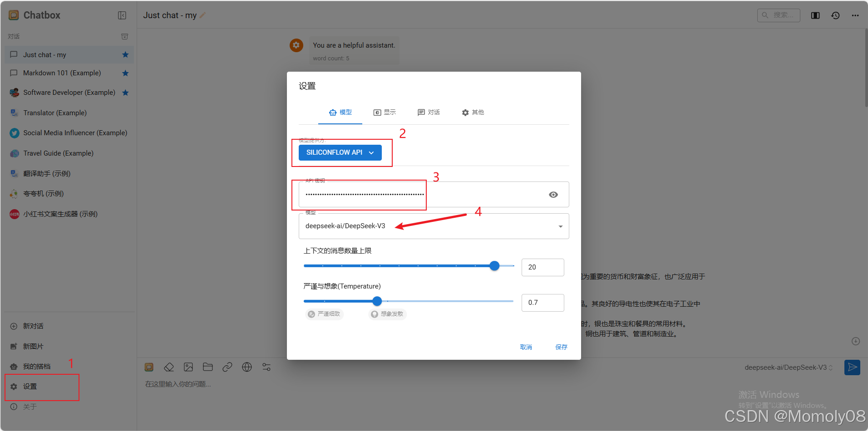
Task: Open the model selector near the send button
Action: (789, 367)
